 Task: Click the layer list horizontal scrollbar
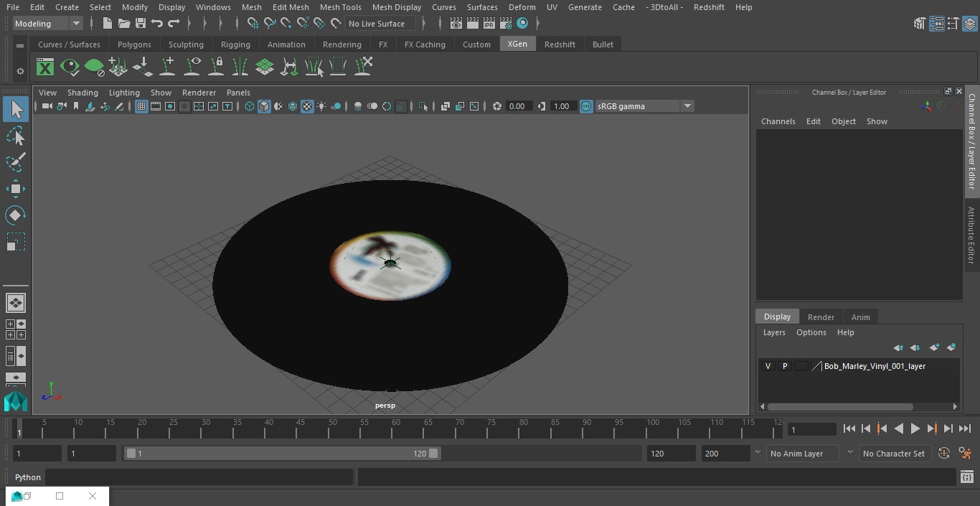[840, 406]
